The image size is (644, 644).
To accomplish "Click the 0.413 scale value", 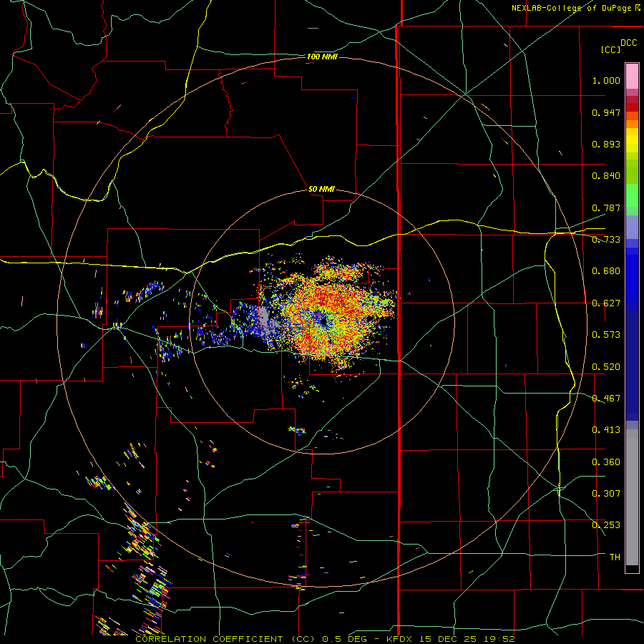I will (606, 430).
